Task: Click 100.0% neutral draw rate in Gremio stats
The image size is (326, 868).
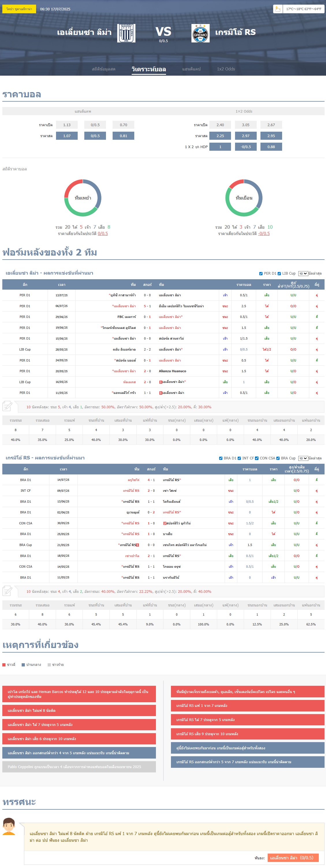Action: coord(203,624)
